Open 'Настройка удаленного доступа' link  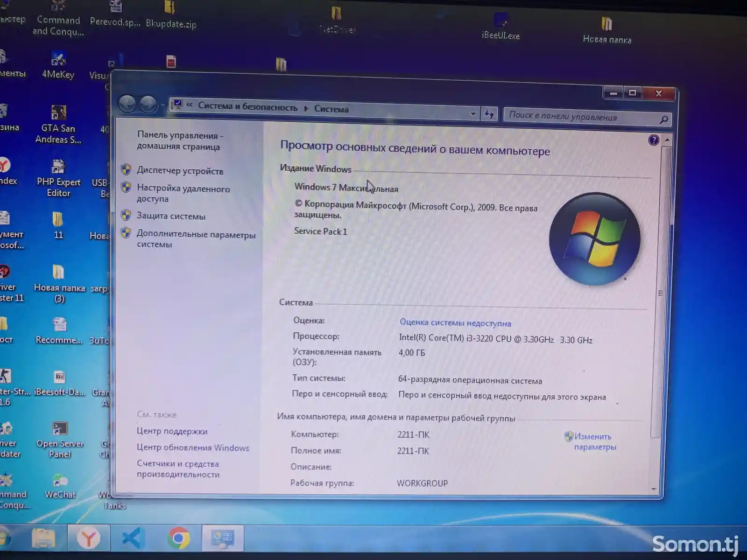pos(183,193)
